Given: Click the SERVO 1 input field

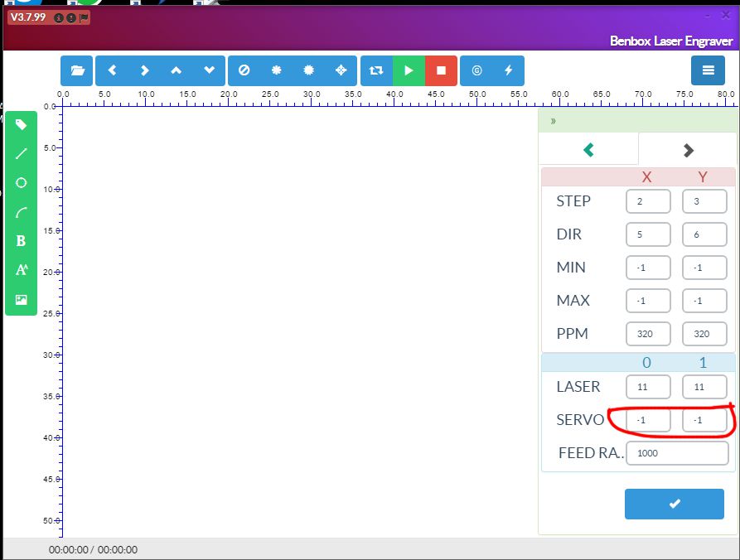Looking at the screenshot, I should 704,420.
